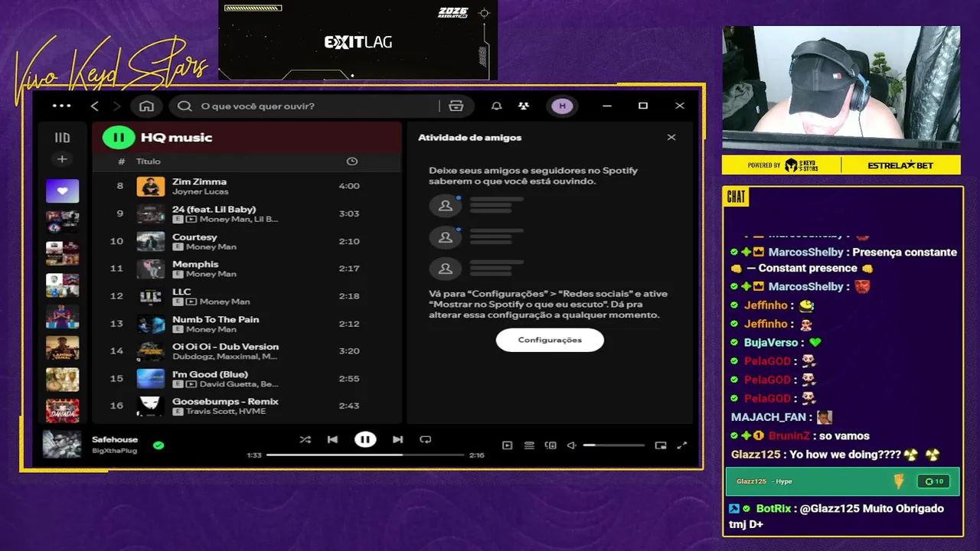
Task: Click the HQ music playlist title
Action: click(x=177, y=138)
